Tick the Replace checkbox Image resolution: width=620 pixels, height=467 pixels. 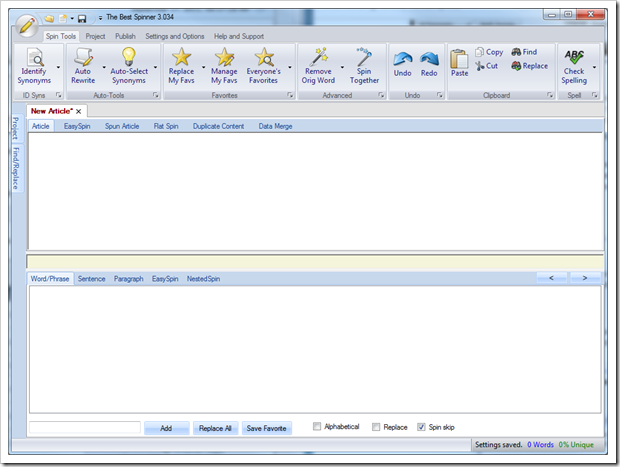376,427
